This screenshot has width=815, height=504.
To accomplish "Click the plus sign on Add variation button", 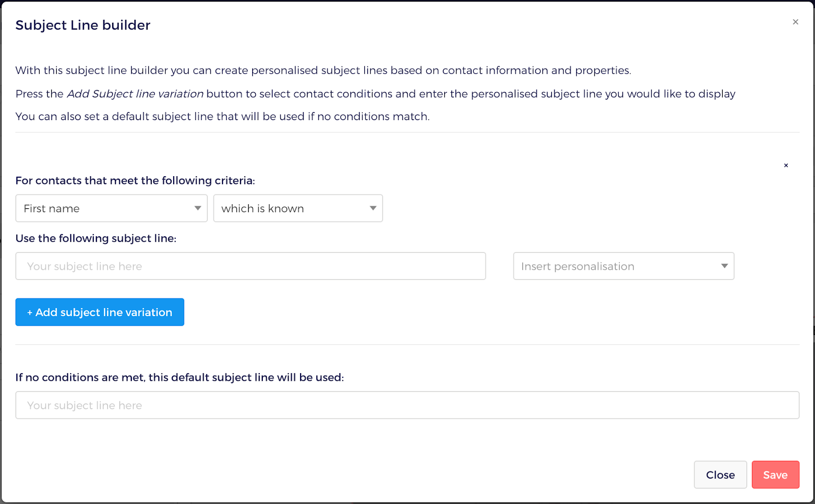I will click(30, 313).
